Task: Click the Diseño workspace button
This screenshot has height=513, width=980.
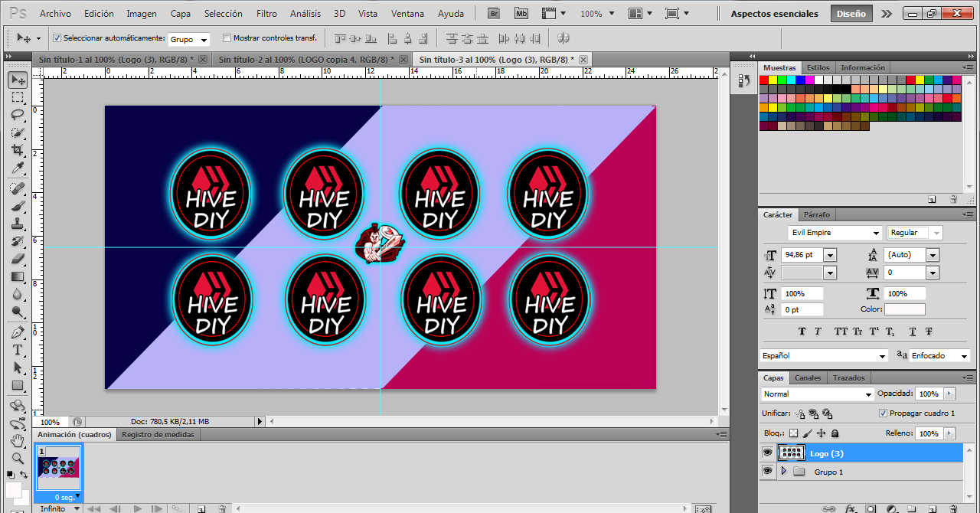Action: (x=851, y=14)
